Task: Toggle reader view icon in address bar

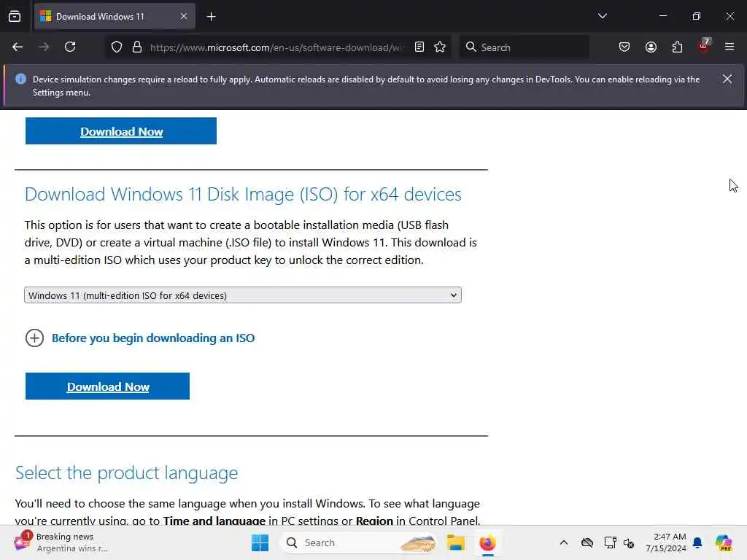Action: coord(419,47)
